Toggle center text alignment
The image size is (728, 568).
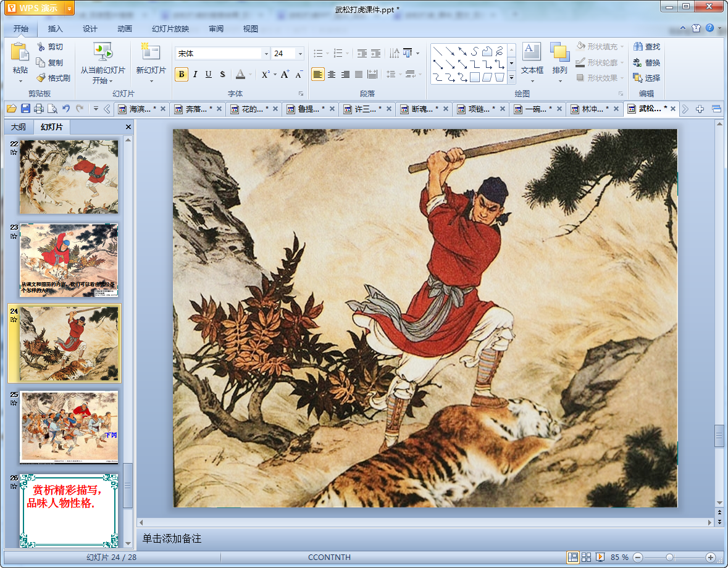pos(332,74)
